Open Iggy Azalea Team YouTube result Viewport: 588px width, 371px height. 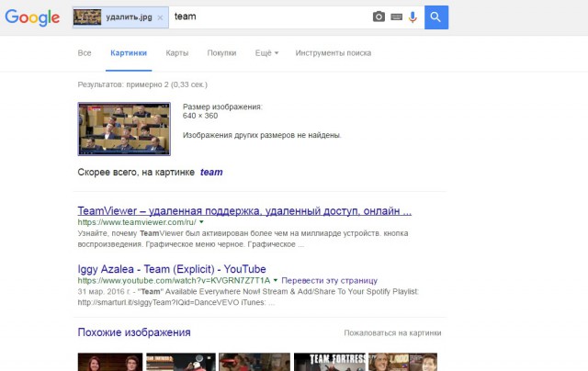click(172, 267)
